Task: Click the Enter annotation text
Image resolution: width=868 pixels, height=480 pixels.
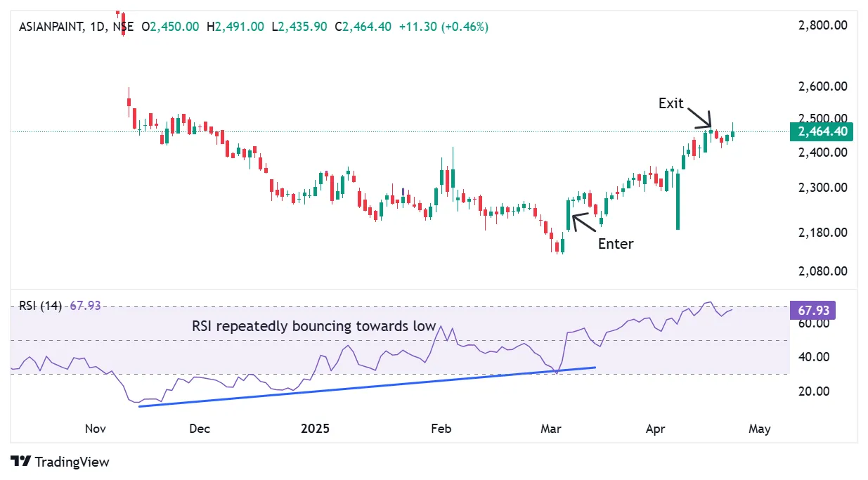Action: pyautogui.click(x=615, y=244)
